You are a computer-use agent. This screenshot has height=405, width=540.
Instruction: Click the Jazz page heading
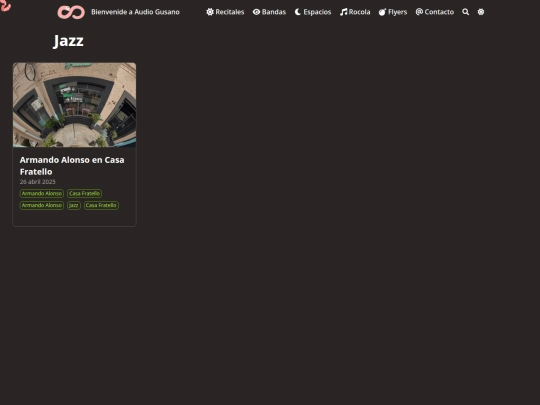coord(68,41)
